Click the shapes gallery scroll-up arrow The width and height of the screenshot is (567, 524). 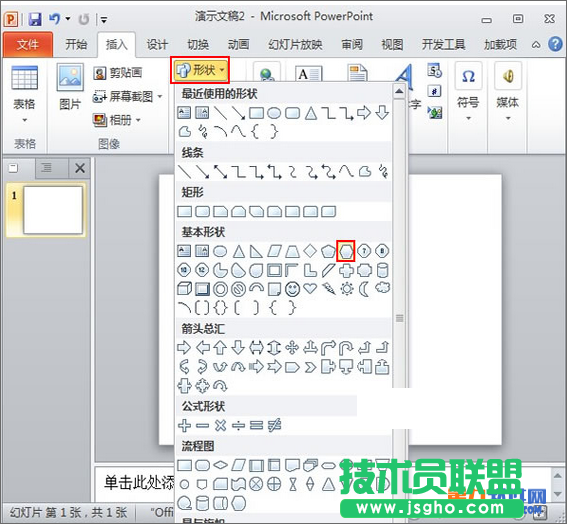click(x=399, y=91)
